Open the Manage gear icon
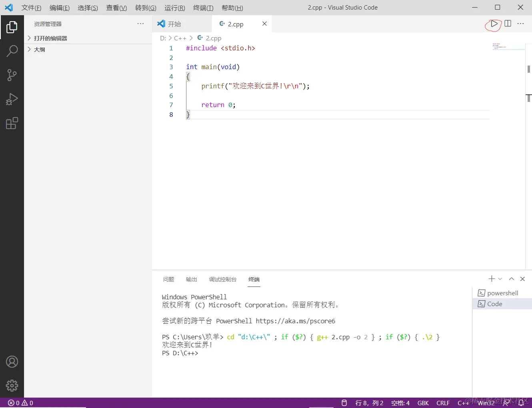 pos(12,386)
